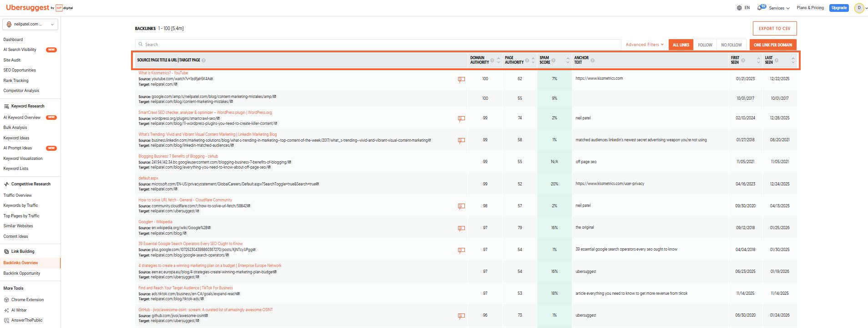Click the 'ubersuggest' anchor text in een.ec.europa.eu row
Image resolution: width=868 pixels, height=328 pixels.
pyautogui.click(x=586, y=272)
